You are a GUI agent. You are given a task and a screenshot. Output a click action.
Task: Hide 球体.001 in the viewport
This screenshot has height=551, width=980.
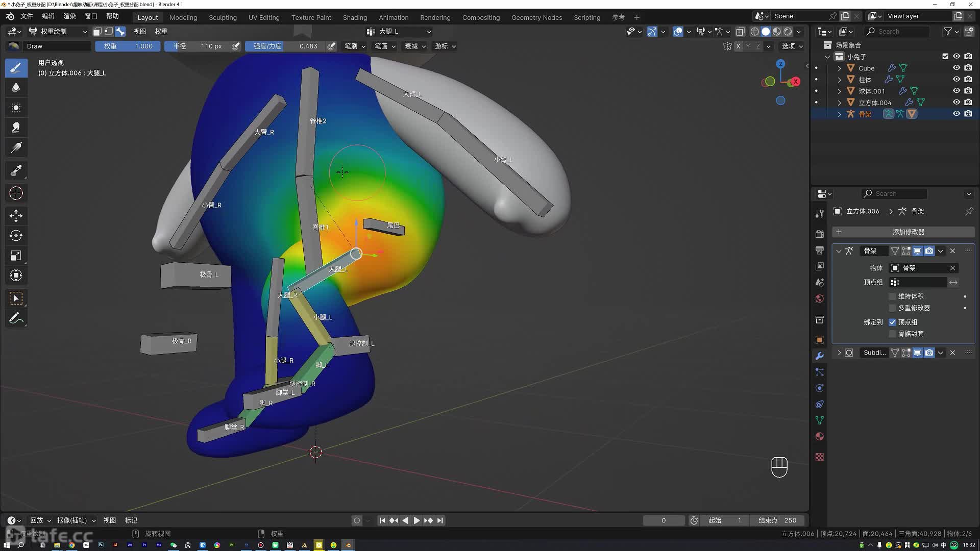coord(957,91)
